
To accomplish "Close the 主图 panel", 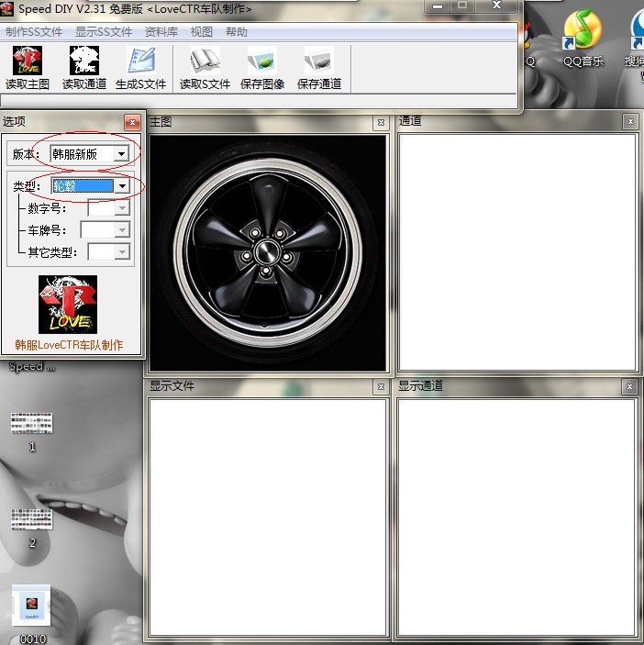I will 381,123.
